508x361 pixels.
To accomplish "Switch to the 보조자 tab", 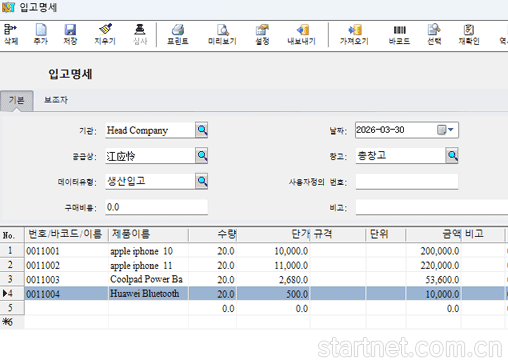I will click(x=56, y=100).
